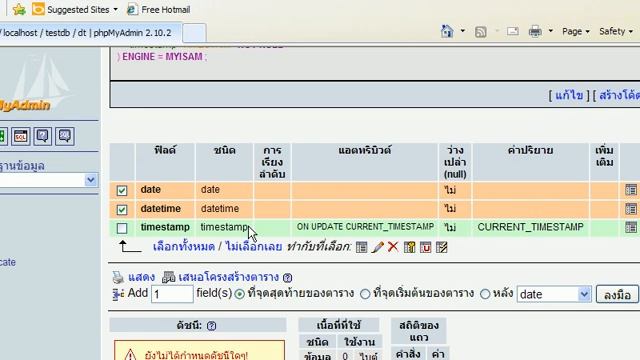The height and width of the screenshot is (360, 640).
Task: Click the browser Home icon
Action: [447, 31]
